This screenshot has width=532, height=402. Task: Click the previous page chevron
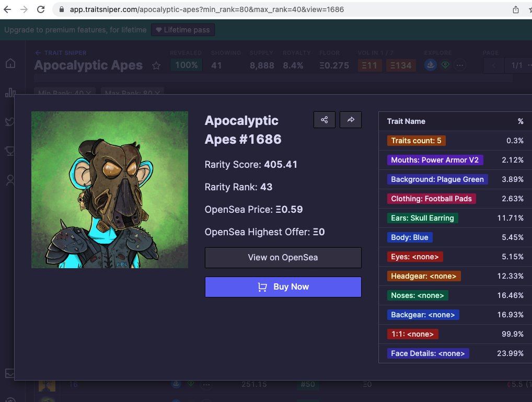point(493,65)
